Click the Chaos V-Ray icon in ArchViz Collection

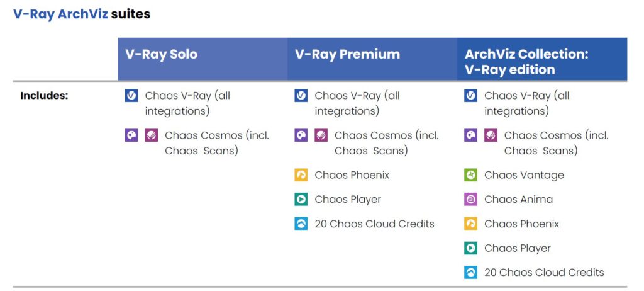click(x=470, y=96)
